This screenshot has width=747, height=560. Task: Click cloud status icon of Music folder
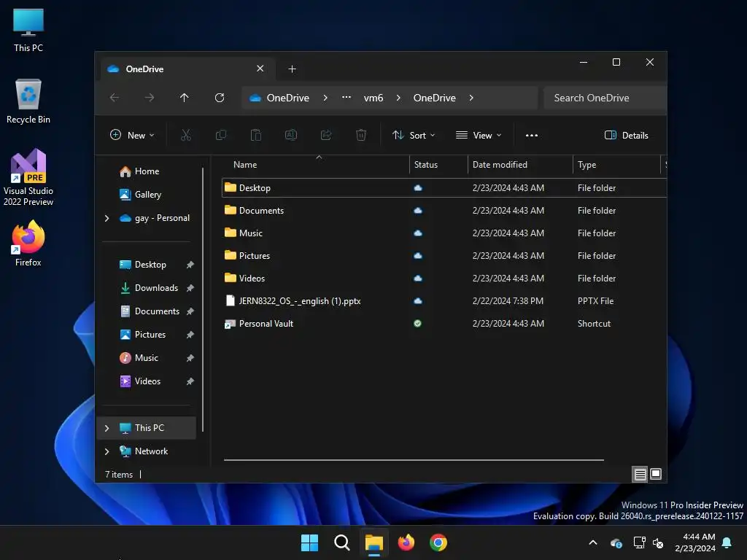point(418,233)
